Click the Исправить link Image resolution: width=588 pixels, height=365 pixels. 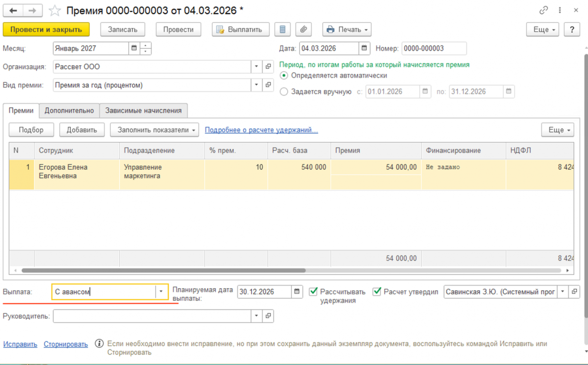click(x=20, y=344)
